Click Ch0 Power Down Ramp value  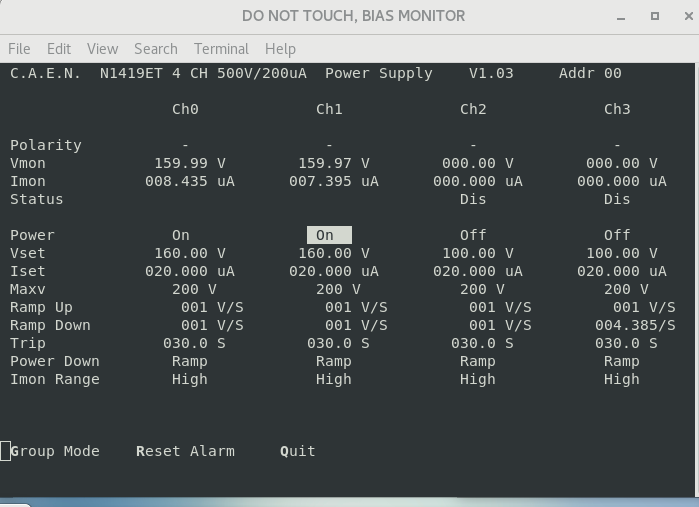point(190,361)
